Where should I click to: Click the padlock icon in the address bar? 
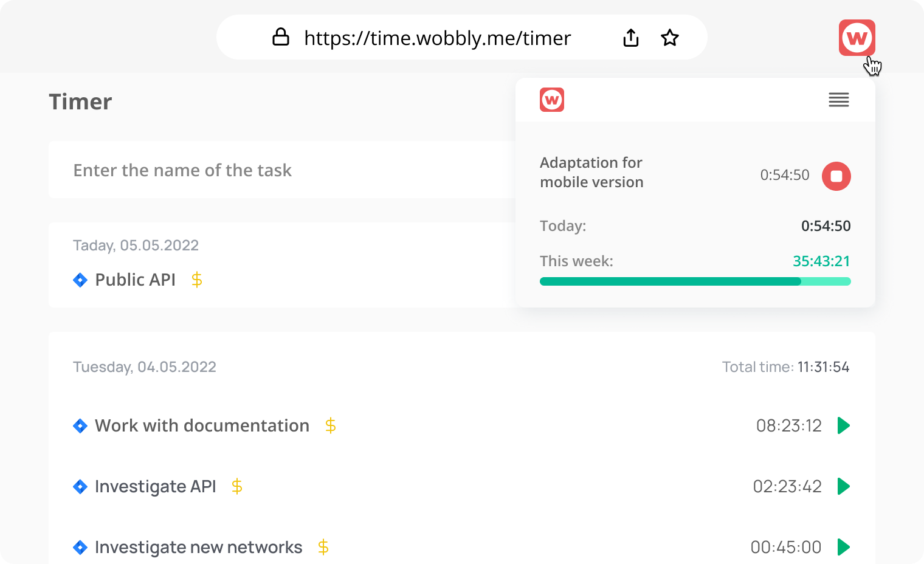coord(281,37)
